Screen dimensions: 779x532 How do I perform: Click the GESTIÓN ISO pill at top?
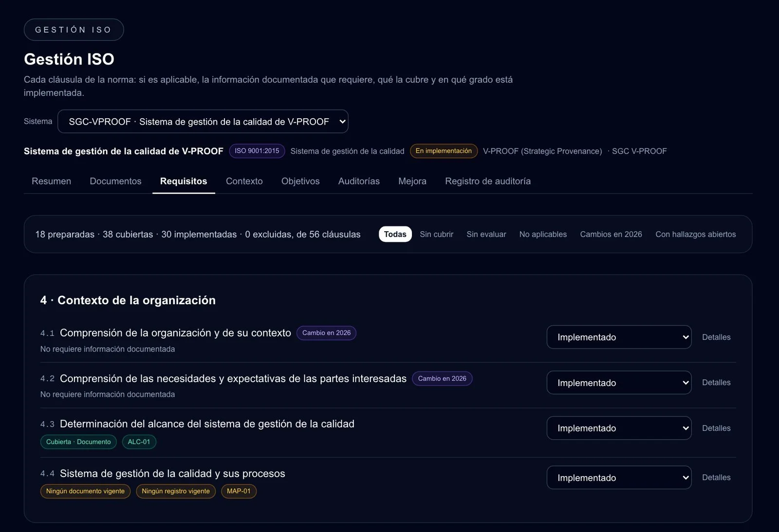point(74,30)
